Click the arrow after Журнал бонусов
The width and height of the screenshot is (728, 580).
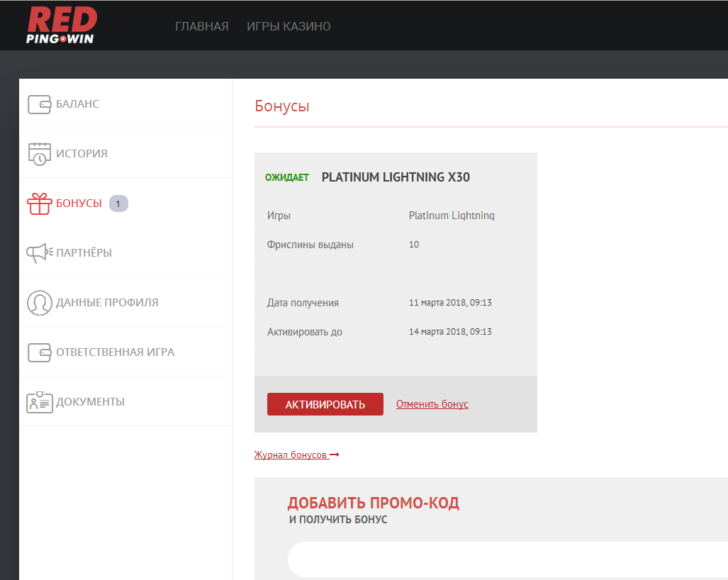coord(335,454)
